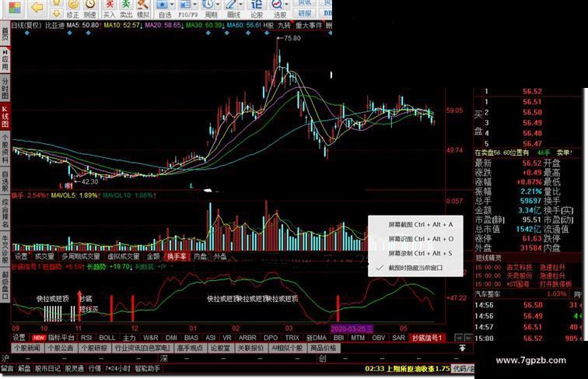Select 首页 in left sidebar

[5, 34]
